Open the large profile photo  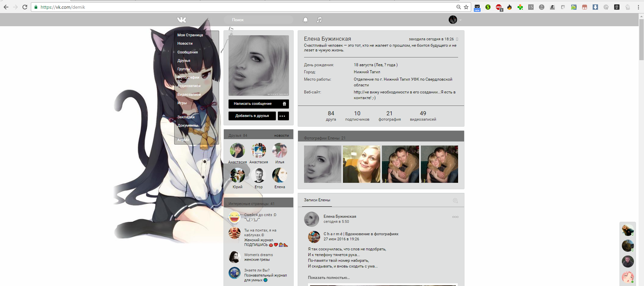(259, 66)
